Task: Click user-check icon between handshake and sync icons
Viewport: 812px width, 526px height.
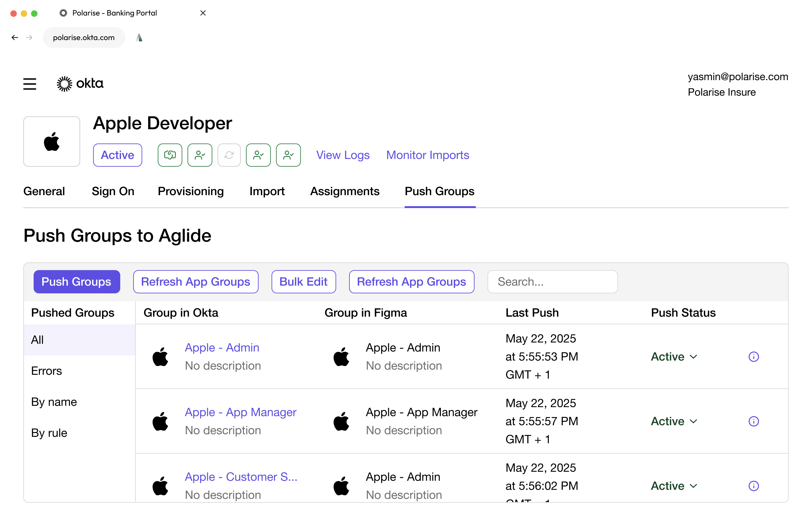Action: point(200,155)
